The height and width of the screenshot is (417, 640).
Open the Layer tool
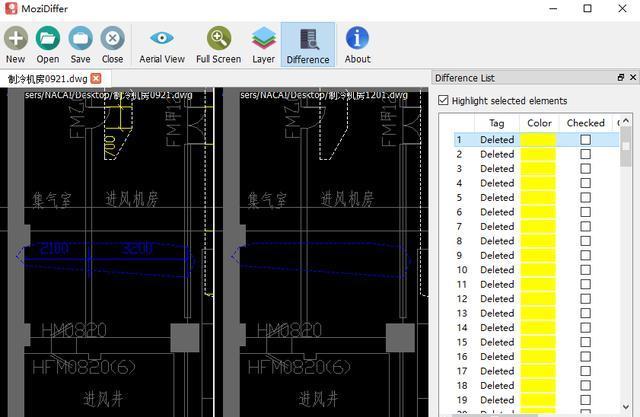pyautogui.click(x=263, y=39)
